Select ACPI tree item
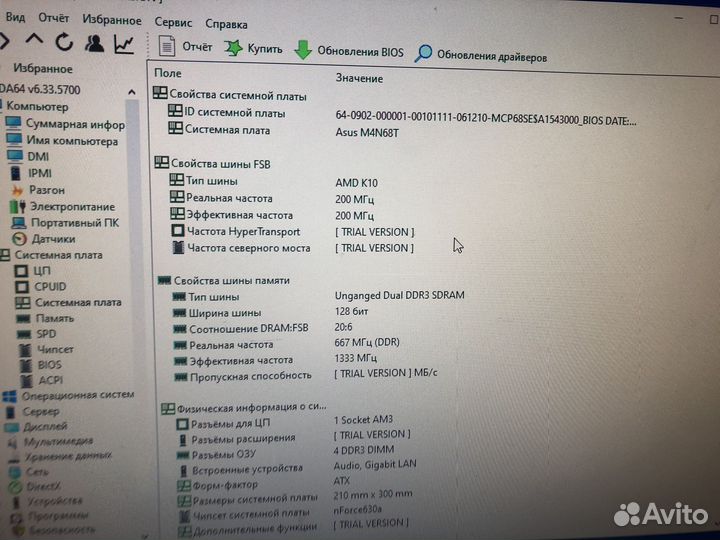The height and width of the screenshot is (540, 720). pyautogui.click(x=42, y=380)
